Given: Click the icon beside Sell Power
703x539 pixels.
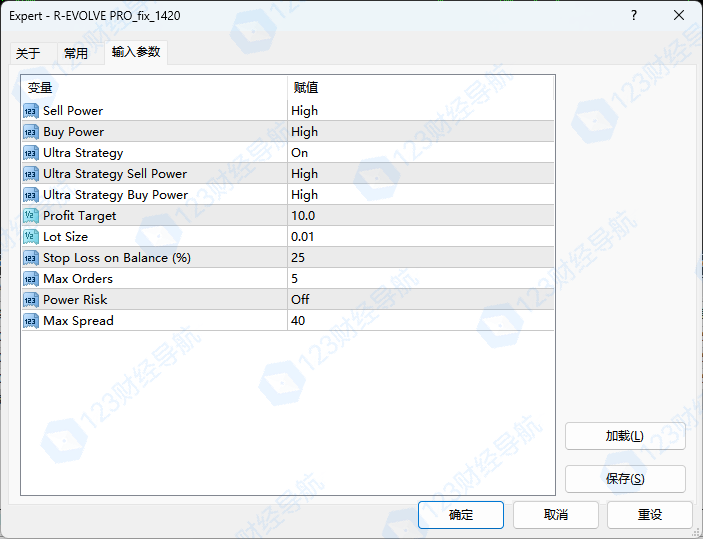Looking at the screenshot, I should (30, 111).
